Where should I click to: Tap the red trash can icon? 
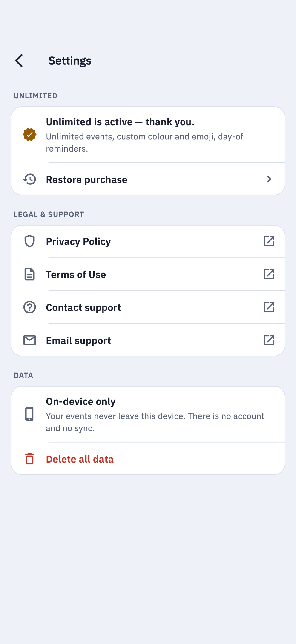(29, 459)
